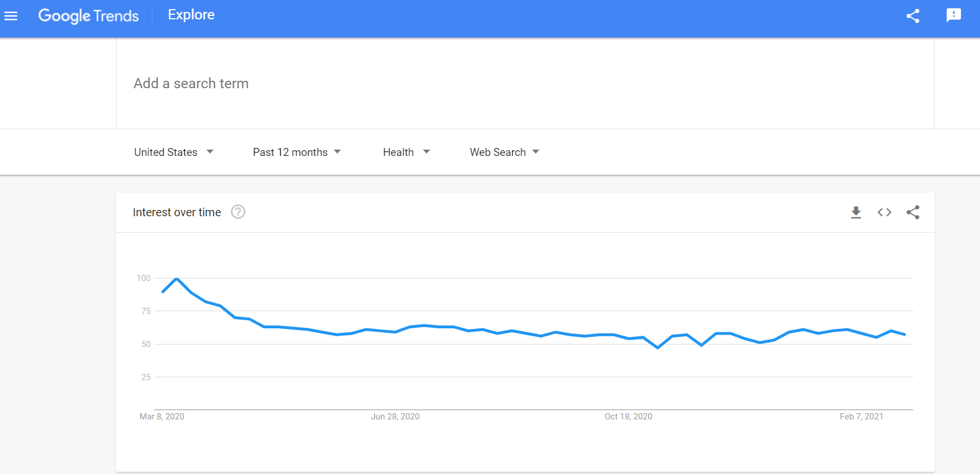Click the peak point at 100 on chart
The height and width of the screenshot is (474, 980).
(177, 279)
